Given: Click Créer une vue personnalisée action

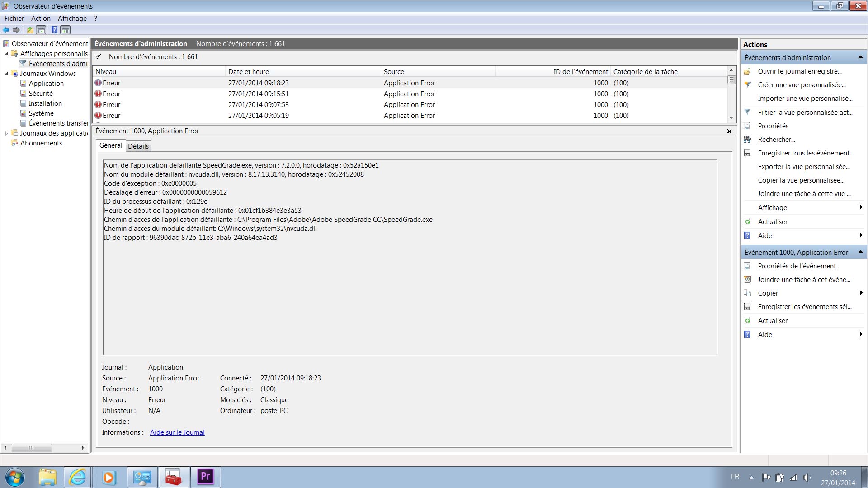Looking at the screenshot, I should click(x=802, y=85).
